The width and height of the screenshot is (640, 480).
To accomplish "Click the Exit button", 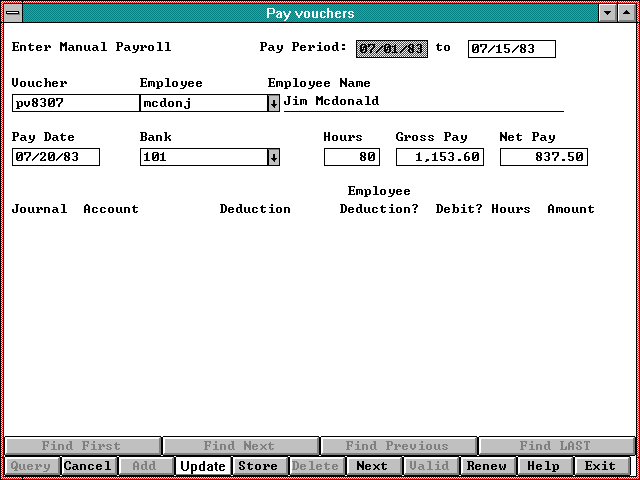I will (x=600, y=466).
